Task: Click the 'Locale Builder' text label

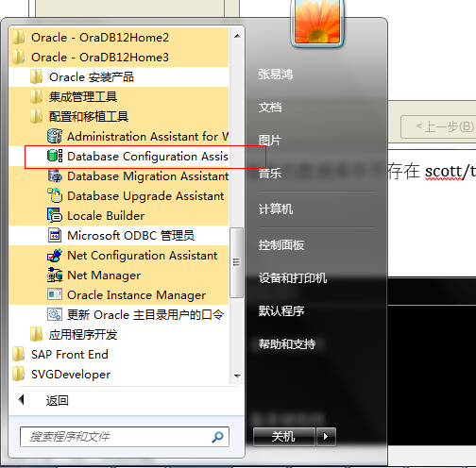Action: pos(106,216)
